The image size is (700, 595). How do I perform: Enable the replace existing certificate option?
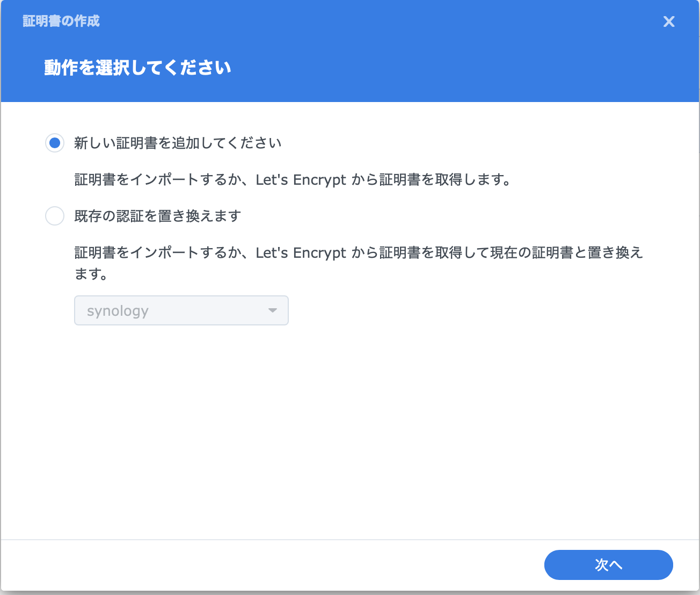pos(55,216)
